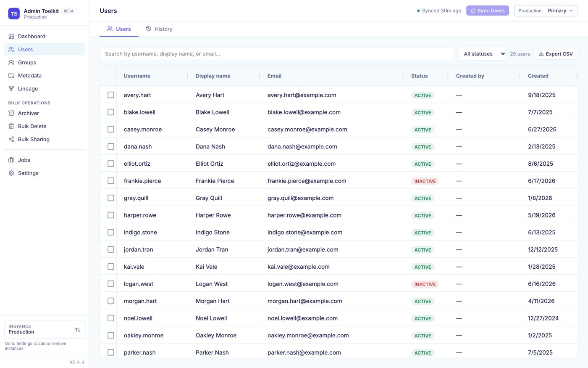Click the Synced 30m ago status
The image size is (588, 368).
[439, 11]
